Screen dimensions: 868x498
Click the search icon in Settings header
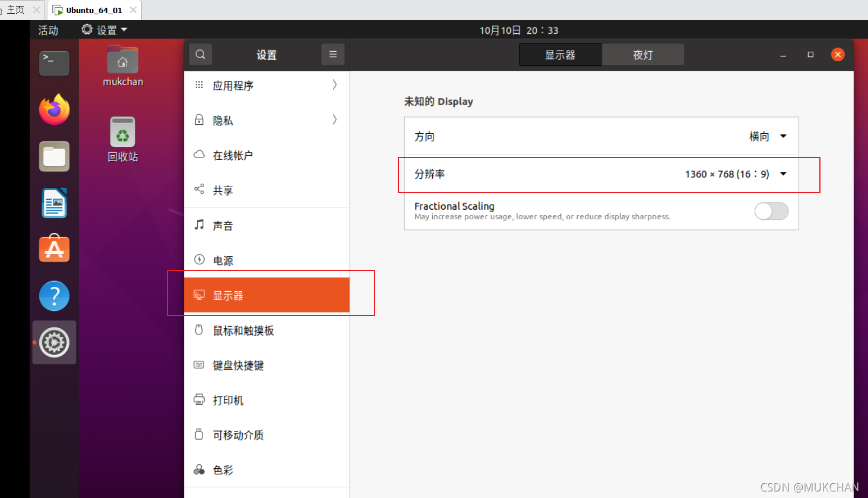[201, 55]
